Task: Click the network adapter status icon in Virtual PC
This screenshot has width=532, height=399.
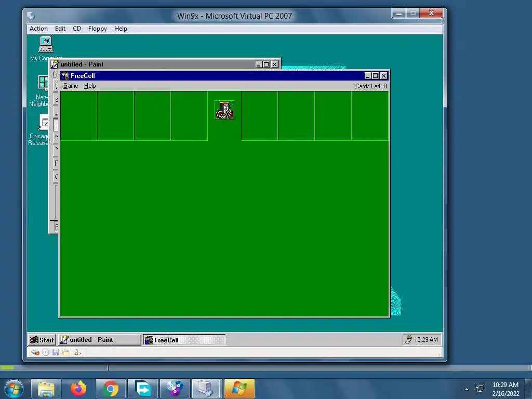Action: [x=77, y=353]
